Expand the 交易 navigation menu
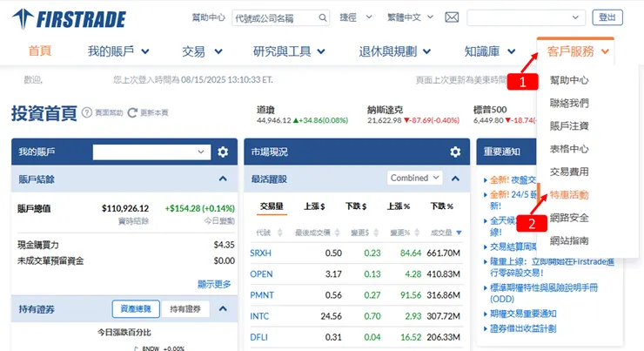Image resolution: width=644 pixels, height=351 pixels. 202,51
